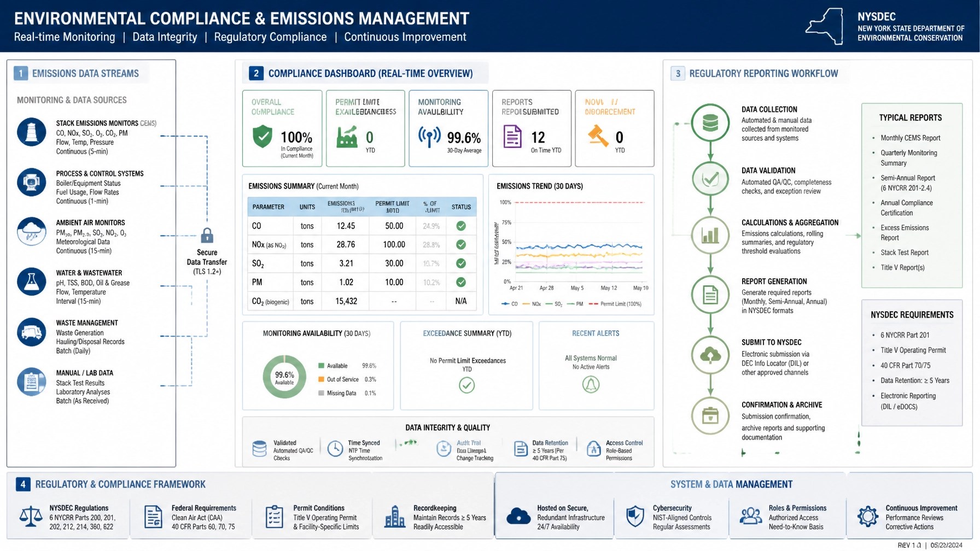Click the green Available legend swatch
Viewport: 980px width, 551px height.
(x=321, y=366)
